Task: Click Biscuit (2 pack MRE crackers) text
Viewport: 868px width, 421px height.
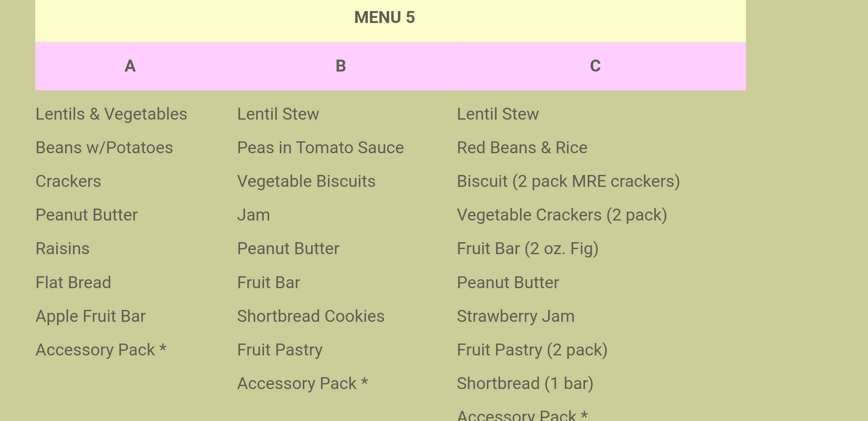Action: click(569, 181)
